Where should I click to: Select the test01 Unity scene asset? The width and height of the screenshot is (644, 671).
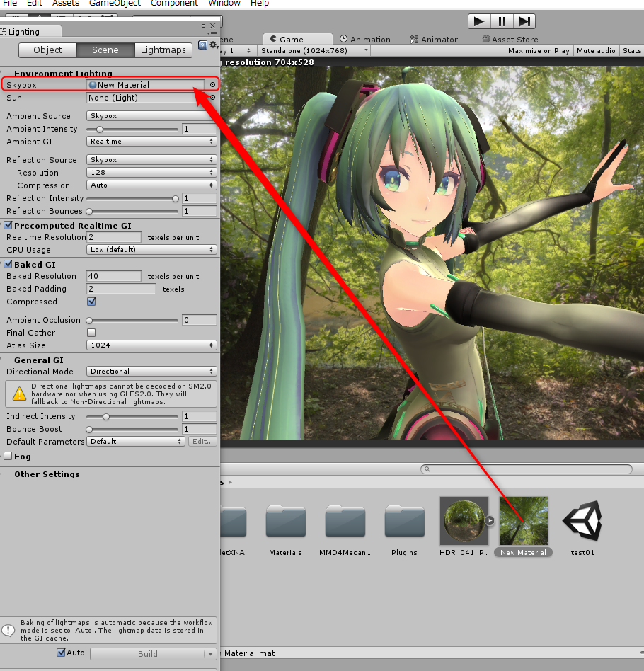click(x=582, y=521)
